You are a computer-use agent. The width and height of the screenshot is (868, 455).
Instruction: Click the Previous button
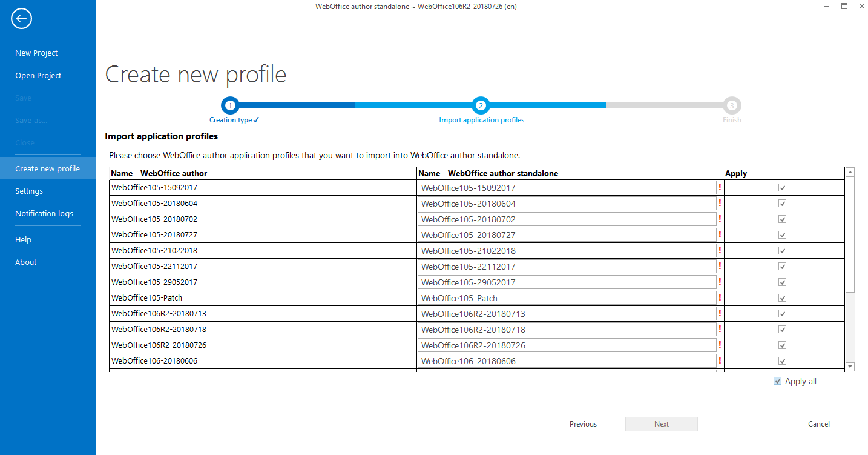(x=582, y=423)
